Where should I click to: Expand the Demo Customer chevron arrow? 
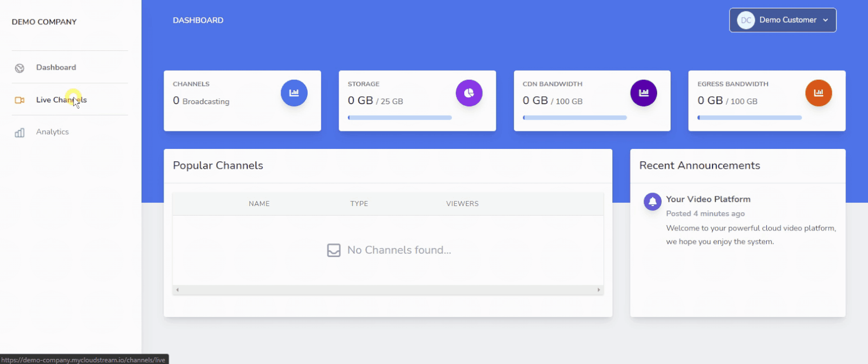click(825, 20)
